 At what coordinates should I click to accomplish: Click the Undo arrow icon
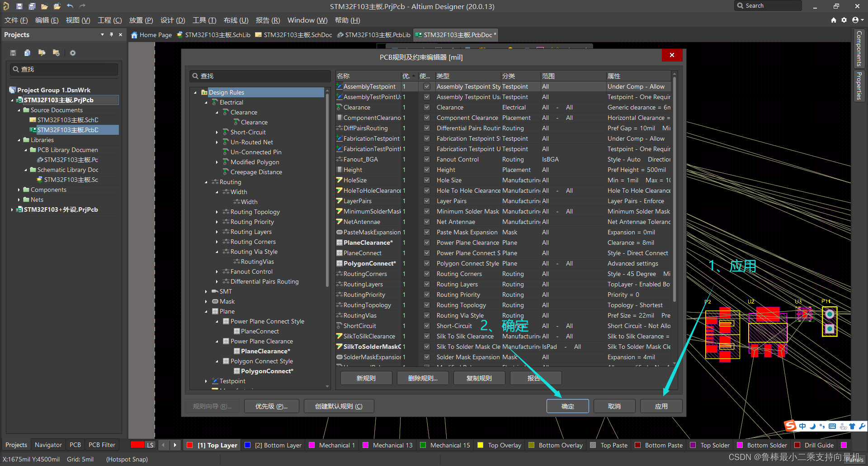(70, 6)
